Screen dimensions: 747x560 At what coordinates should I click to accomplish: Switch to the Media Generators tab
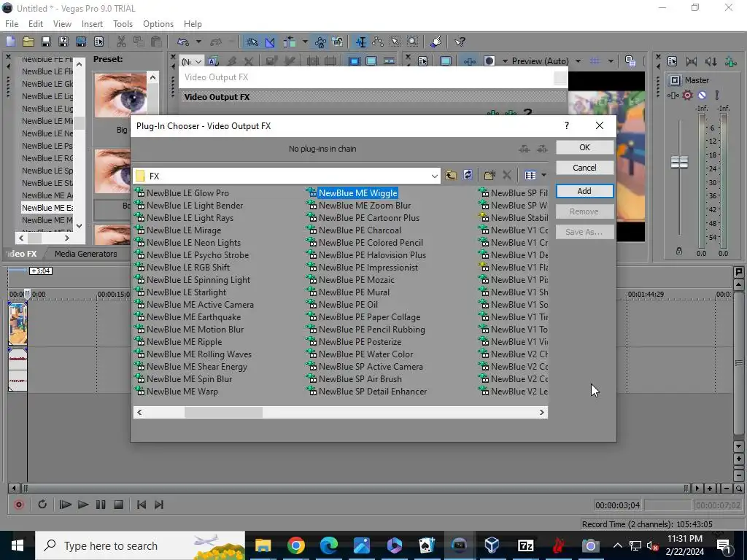click(86, 254)
